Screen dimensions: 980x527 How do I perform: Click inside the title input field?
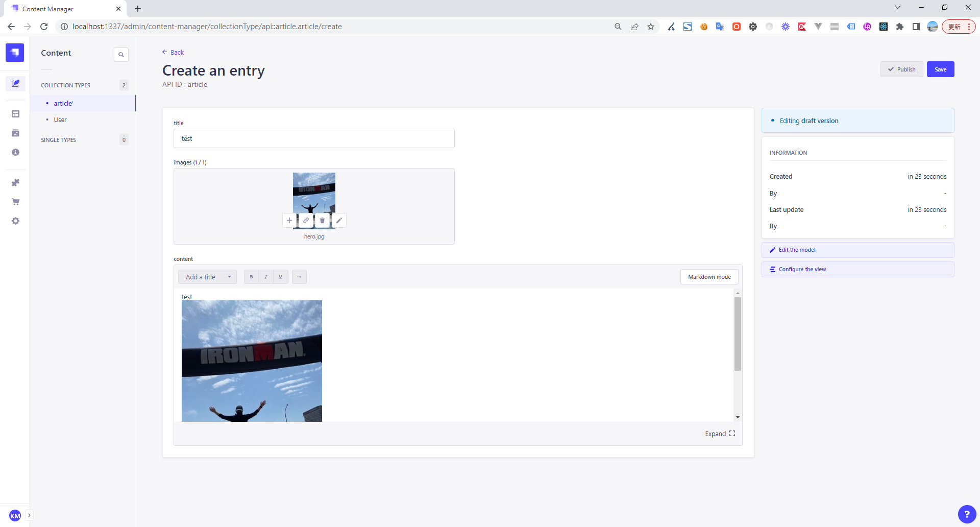click(x=314, y=139)
